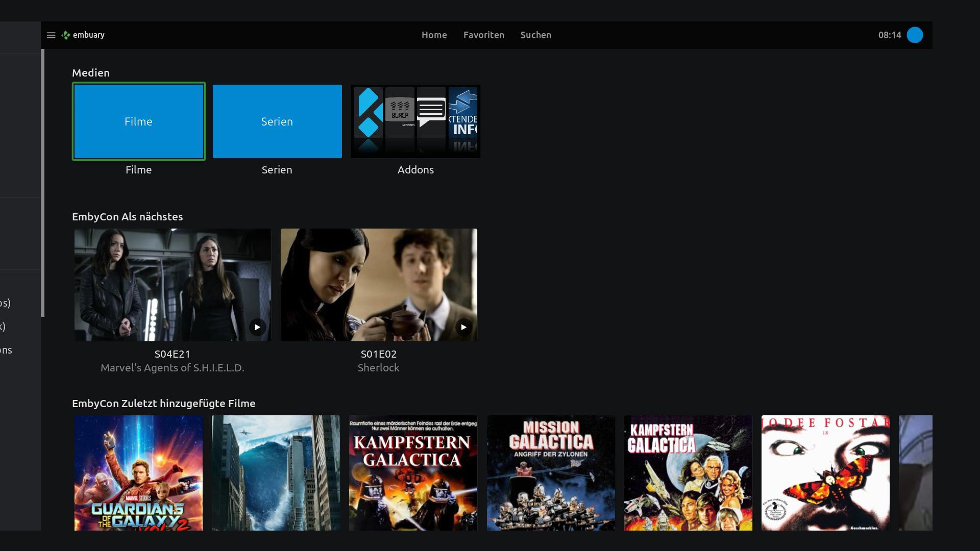Open the Filme media tile
The height and width of the screenshot is (551, 980).
tap(139, 121)
